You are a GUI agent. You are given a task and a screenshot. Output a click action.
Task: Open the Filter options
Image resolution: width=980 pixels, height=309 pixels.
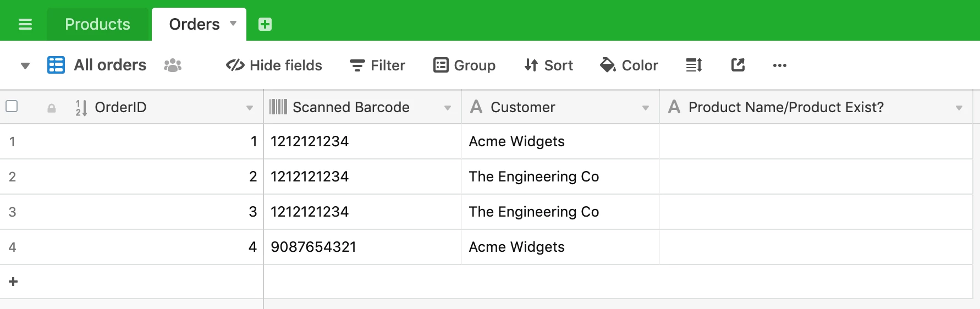[x=377, y=65]
